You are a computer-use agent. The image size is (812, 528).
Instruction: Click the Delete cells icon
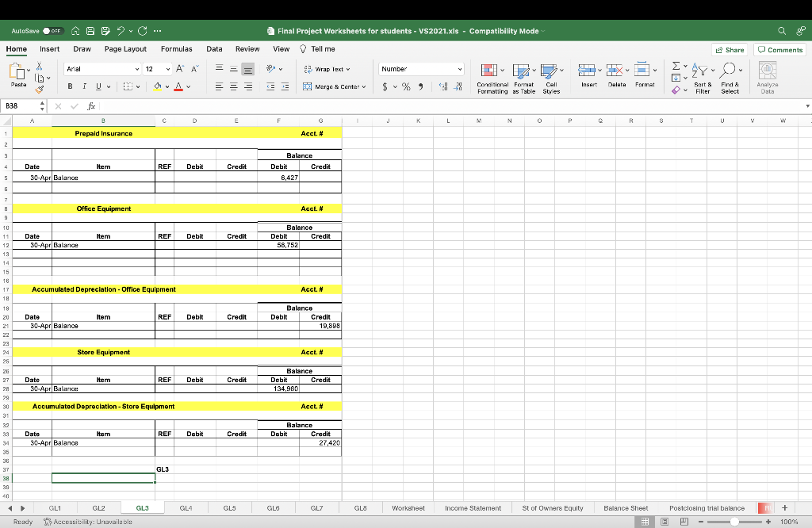[x=615, y=69]
